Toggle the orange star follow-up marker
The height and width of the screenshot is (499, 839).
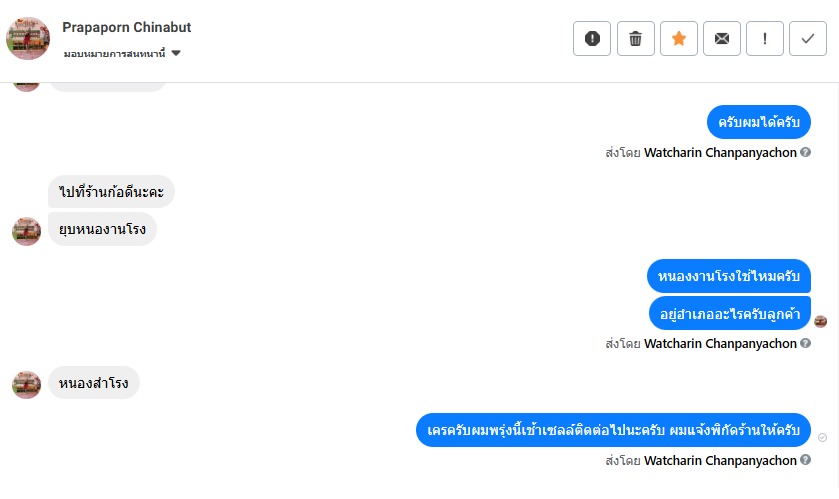pyautogui.click(x=678, y=38)
